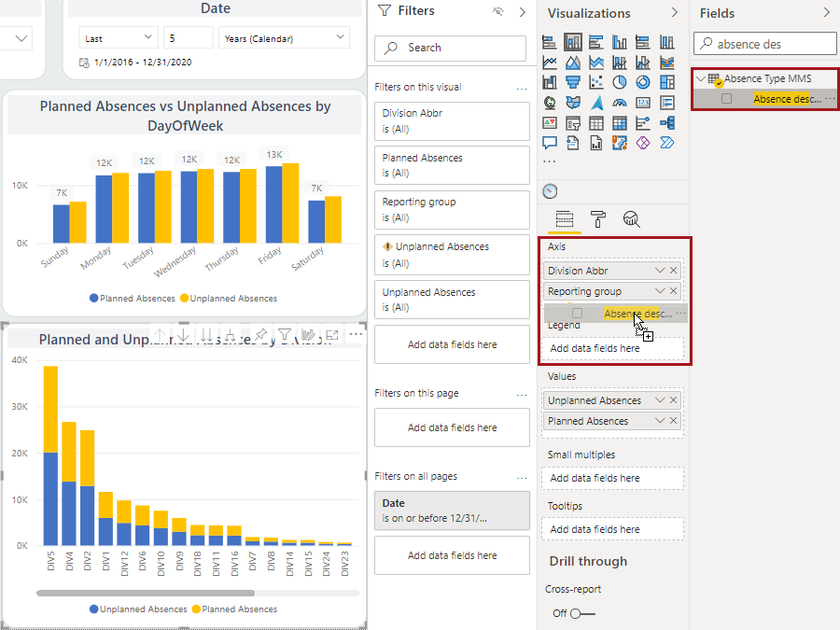Viewport: 840px width, 630px height.
Task: Open Division Abbr axis field menu
Action: point(660,271)
